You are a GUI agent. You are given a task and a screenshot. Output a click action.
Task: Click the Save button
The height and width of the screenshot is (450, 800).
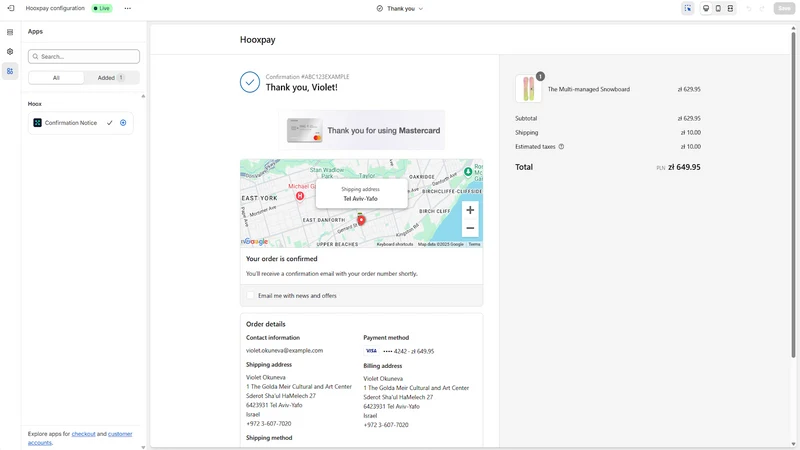click(784, 8)
